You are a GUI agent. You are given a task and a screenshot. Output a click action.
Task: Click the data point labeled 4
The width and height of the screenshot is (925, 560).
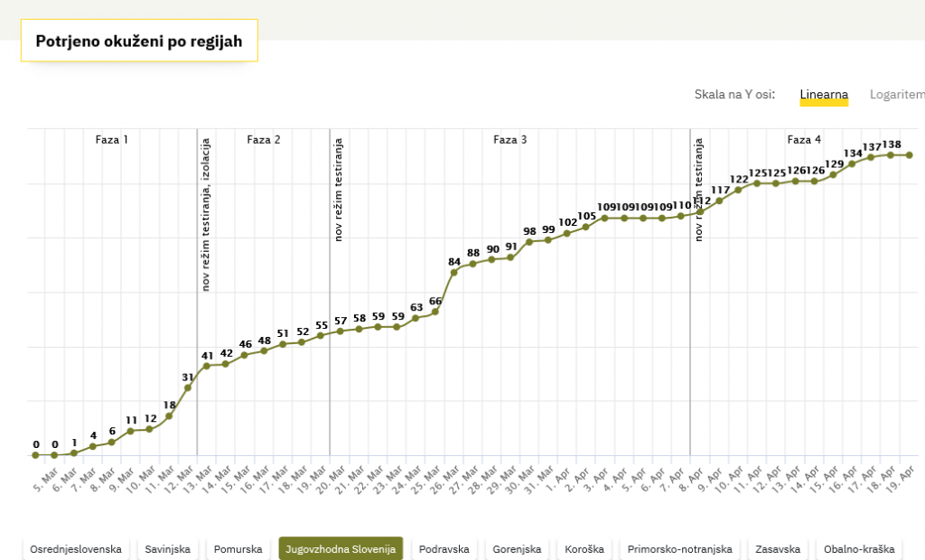pos(93,447)
